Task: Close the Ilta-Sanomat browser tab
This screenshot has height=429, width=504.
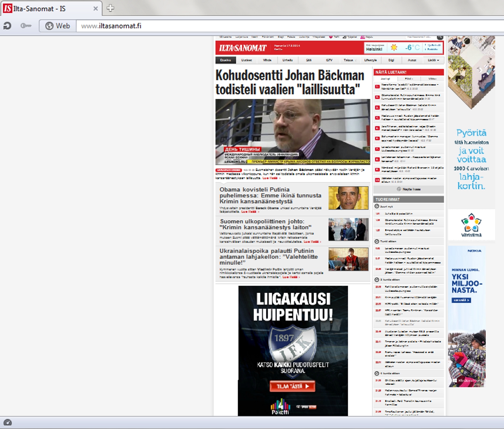Action: pos(95,9)
